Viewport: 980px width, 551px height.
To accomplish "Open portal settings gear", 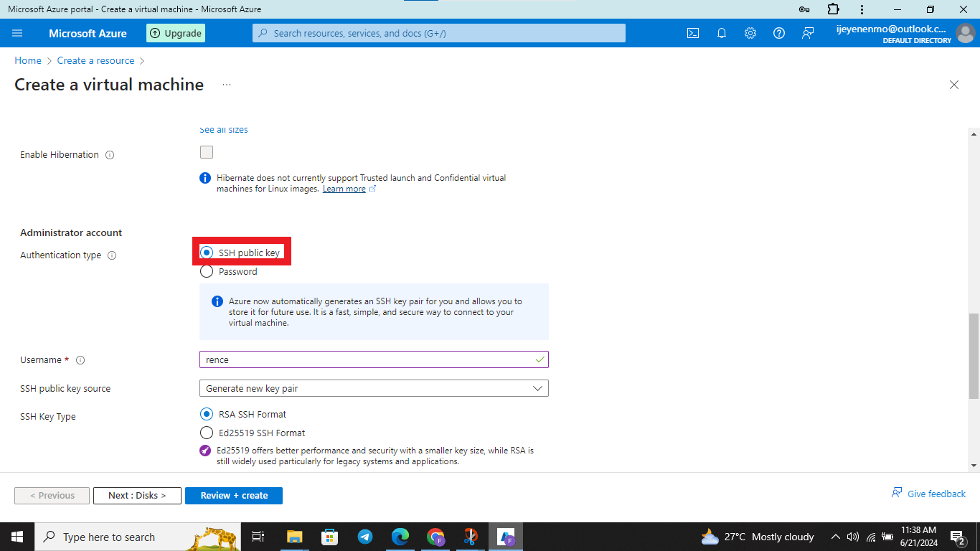I will (750, 33).
